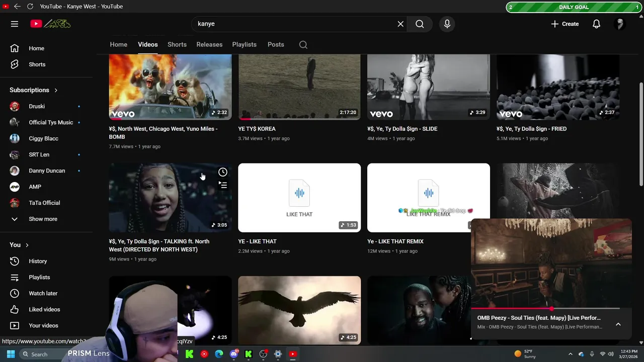This screenshot has height=362, width=644.
Task: Search within the channel icon
Action: pyautogui.click(x=303, y=45)
